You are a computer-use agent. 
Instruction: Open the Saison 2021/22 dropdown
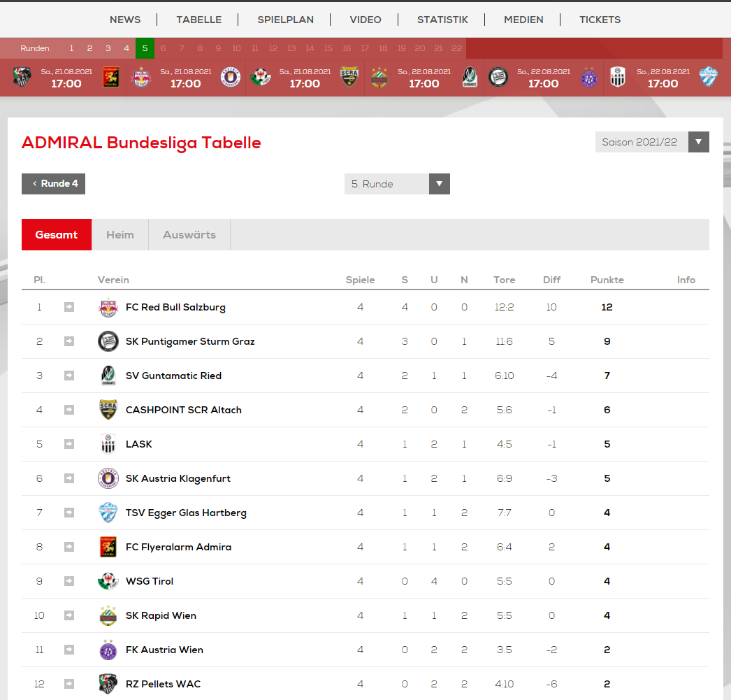pos(652,142)
